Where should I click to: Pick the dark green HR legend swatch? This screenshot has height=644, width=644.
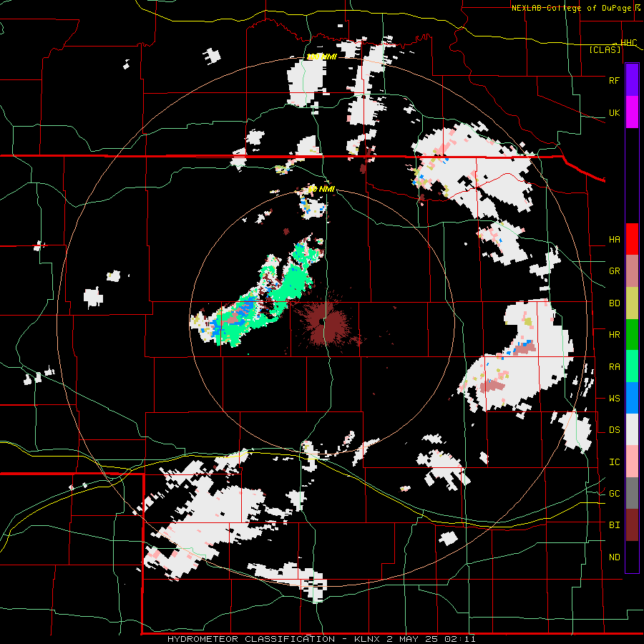pyautogui.click(x=632, y=335)
